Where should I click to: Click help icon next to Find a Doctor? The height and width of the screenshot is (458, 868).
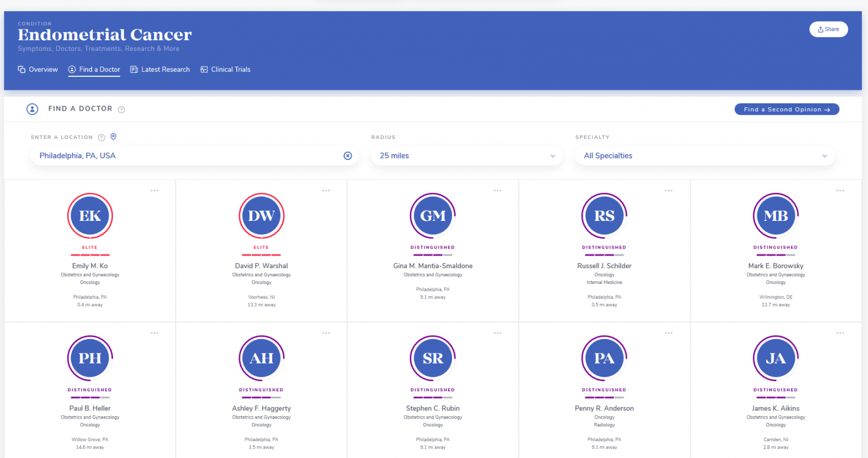tap(121, 110)
